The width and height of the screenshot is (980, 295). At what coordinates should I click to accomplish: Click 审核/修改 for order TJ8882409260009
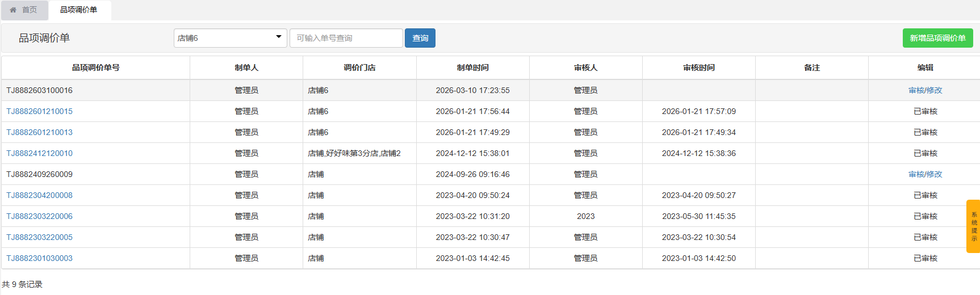(925, 174)
